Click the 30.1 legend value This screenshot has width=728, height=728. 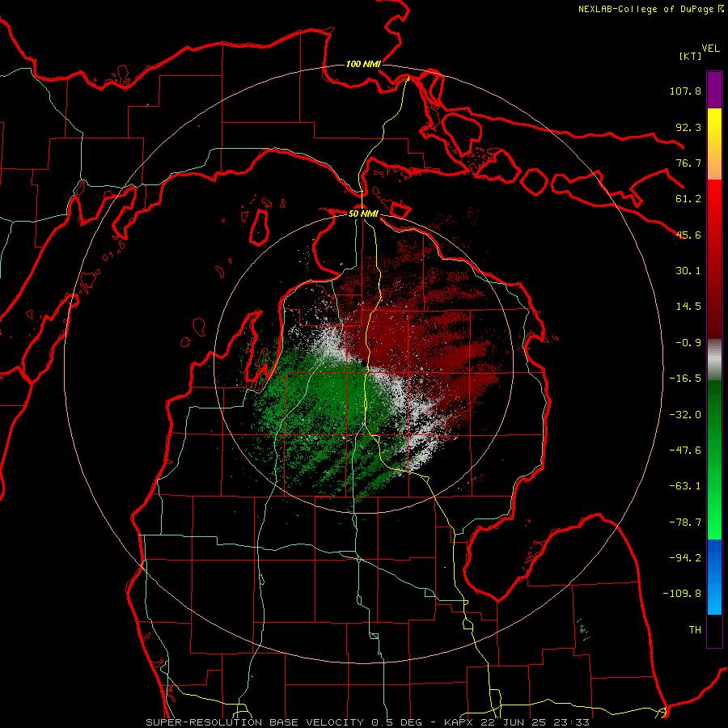tap(688, 271)
